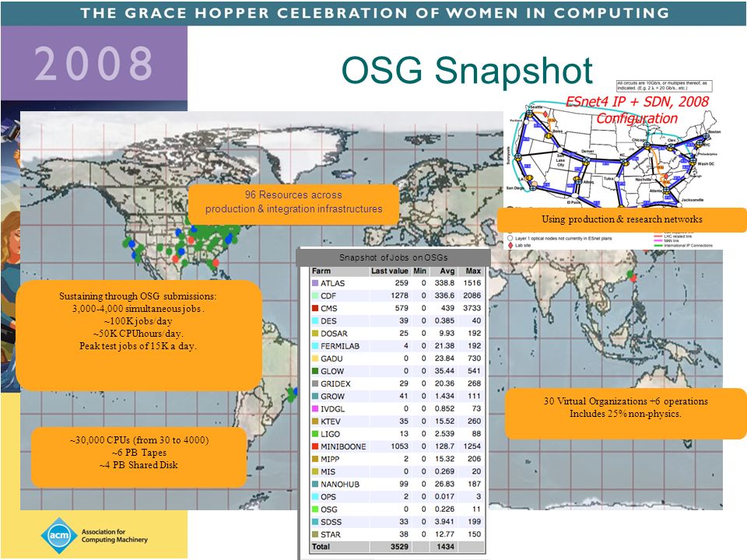Click the ESnet4 IP + SDN map title
The width and height of the screenshot is (747, 560).
637,110
